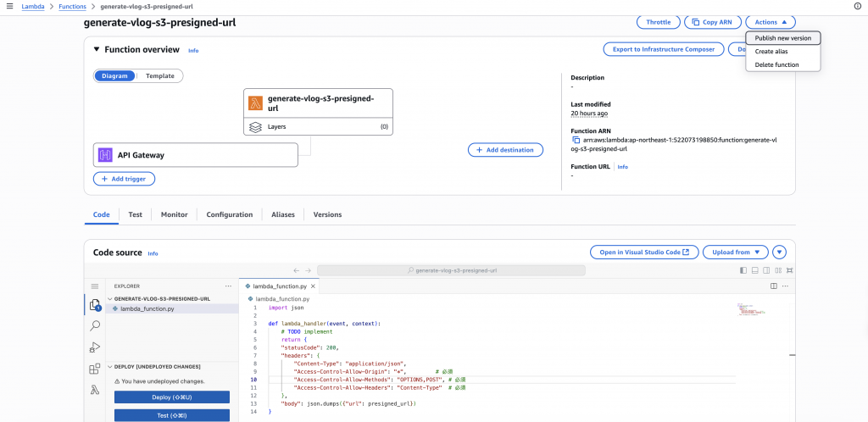868x422 pixels.
Task: Go forward with the editor right arrow
Action: pyautogui.click(x=309, y=270)
